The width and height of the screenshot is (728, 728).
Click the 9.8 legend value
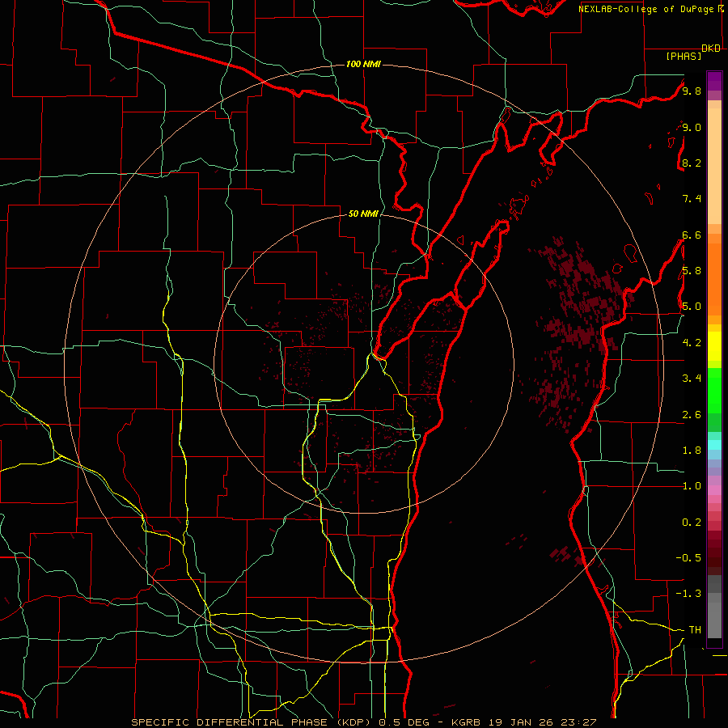click(692, 91)
